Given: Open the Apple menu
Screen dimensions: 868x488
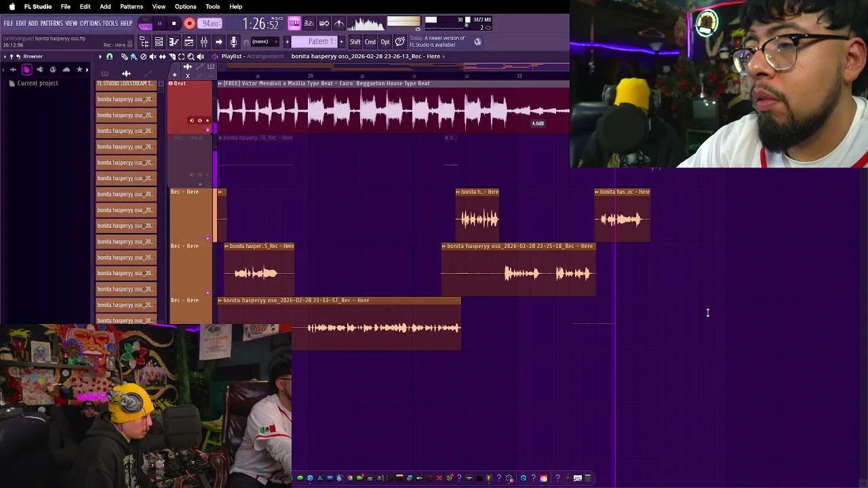Looking at the screenshot, I should click(12, 7).
